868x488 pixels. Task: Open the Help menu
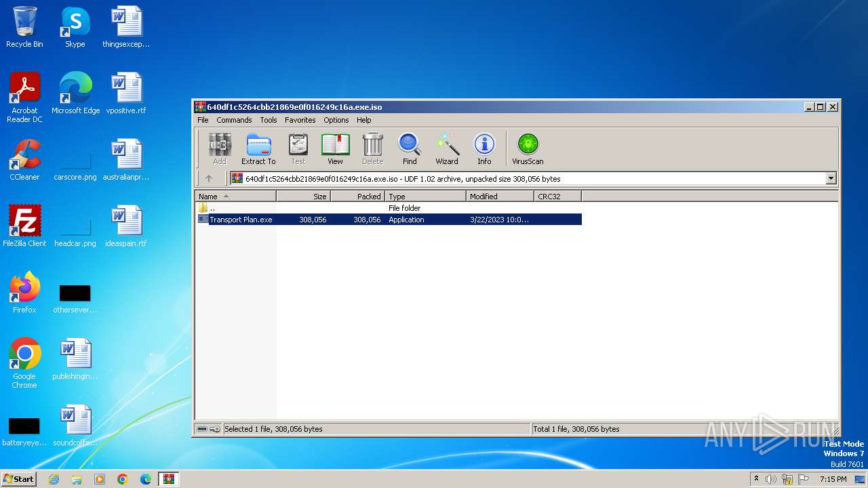pyautogui.click(x=364, y=120)
